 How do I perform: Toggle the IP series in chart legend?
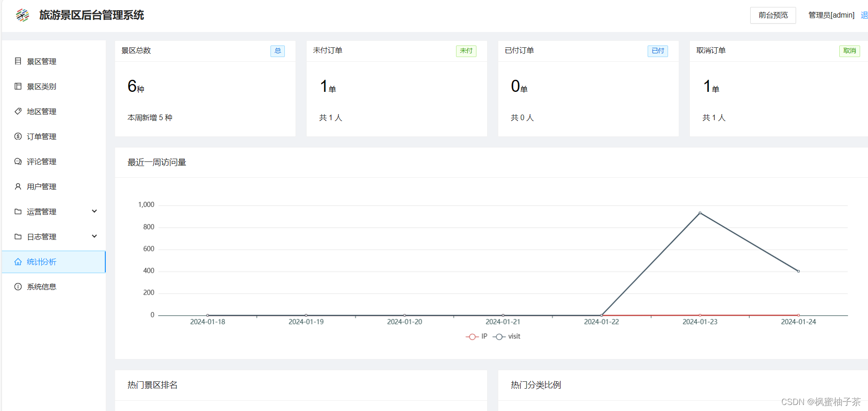[476, 336]
